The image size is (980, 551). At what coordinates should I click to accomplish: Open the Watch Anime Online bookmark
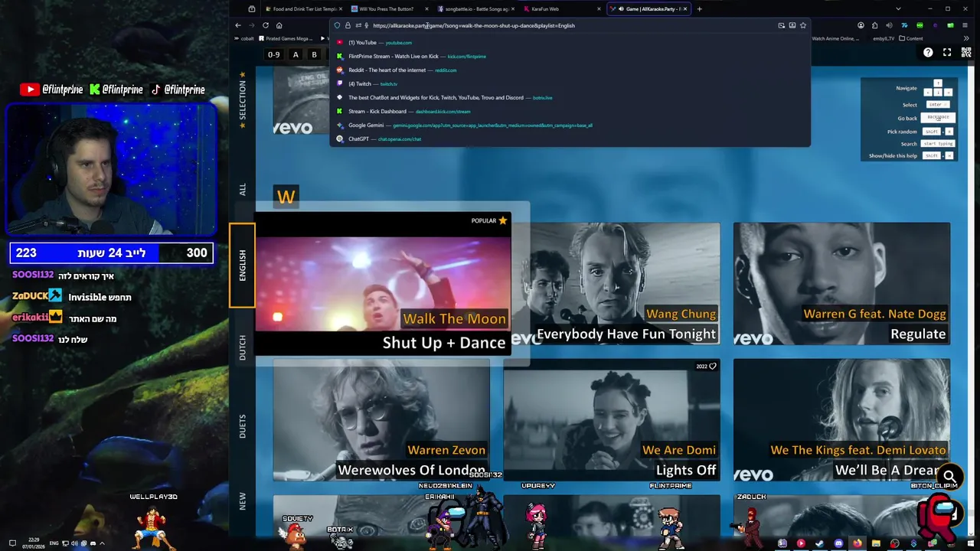836,38
